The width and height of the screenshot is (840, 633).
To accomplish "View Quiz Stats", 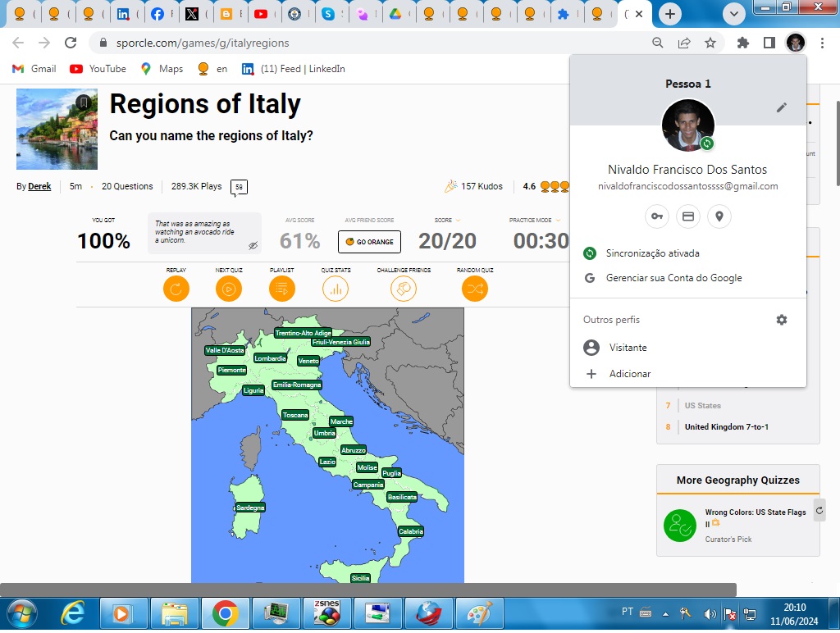I will point(335,288).
